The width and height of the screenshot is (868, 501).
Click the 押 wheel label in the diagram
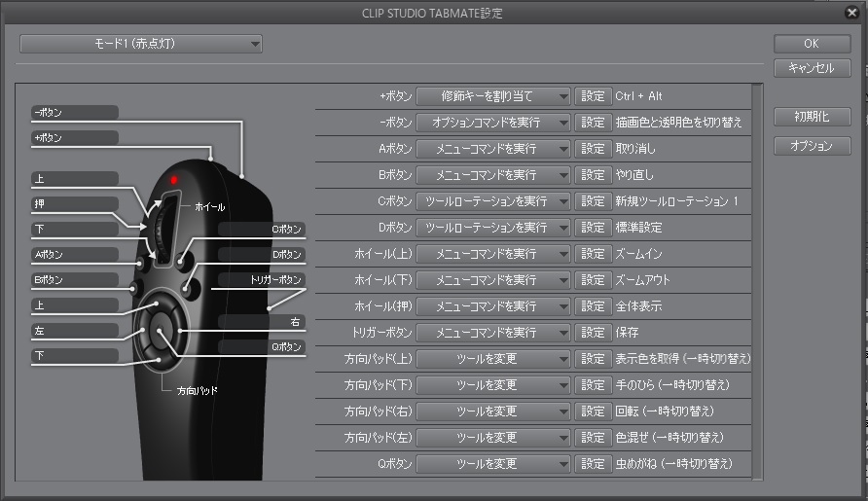(x=75, y=203)
